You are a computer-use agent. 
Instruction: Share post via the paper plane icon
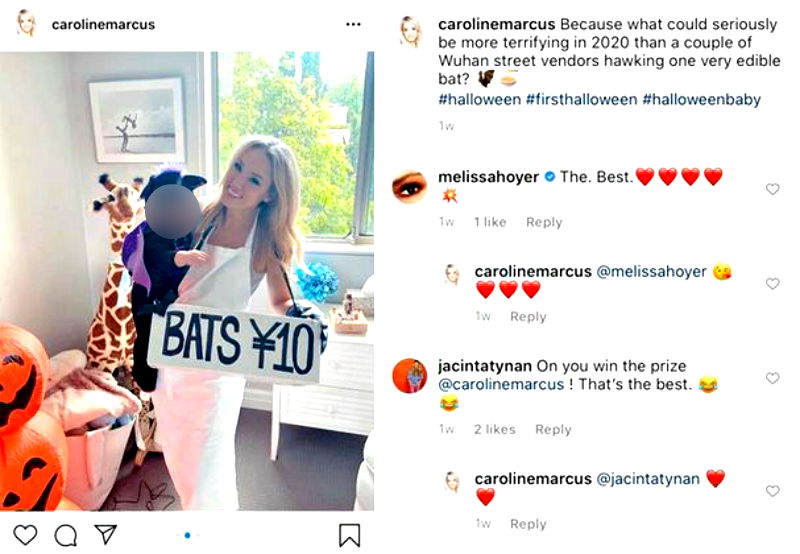point(106,535)
